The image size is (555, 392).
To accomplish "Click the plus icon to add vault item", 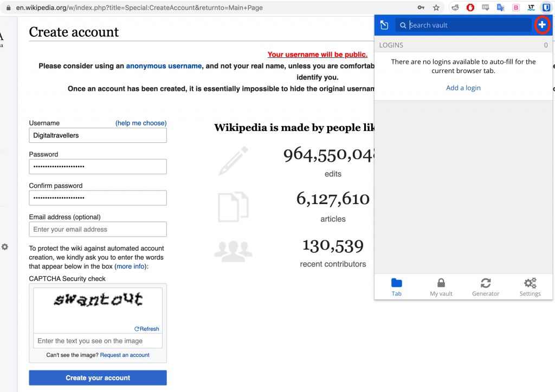I will (x=541, y=25).
